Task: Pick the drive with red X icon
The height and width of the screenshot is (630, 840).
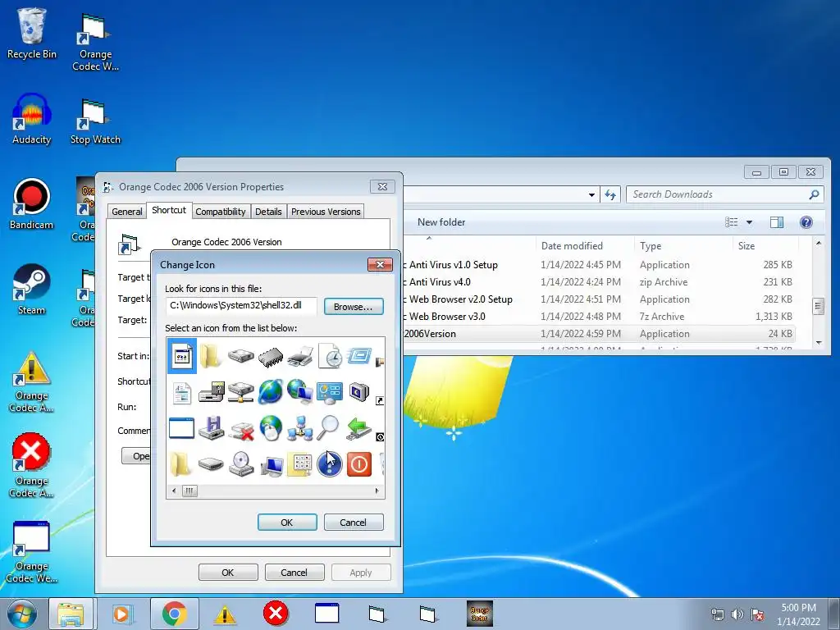Action: point(241,429)
